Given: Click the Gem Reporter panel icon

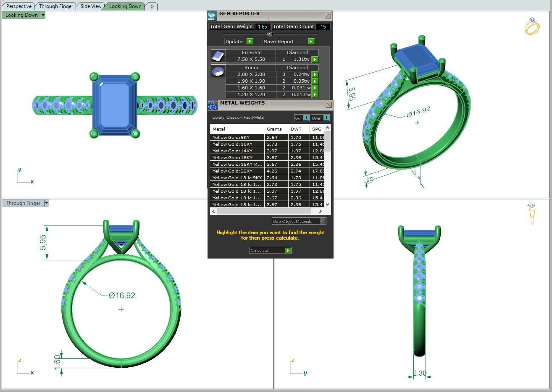Looking at the screenshot, I should click(212, 16).
